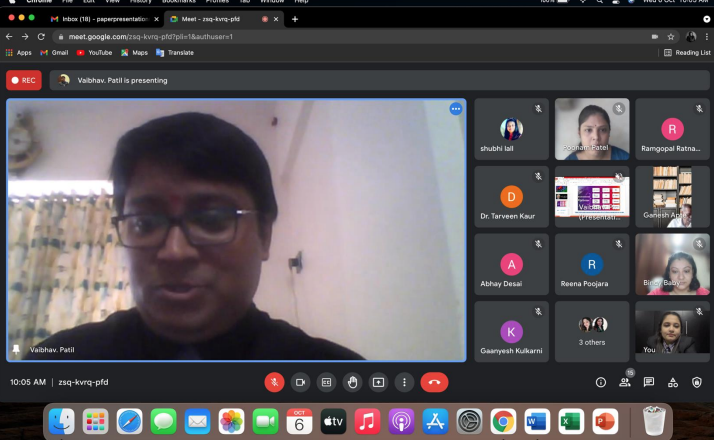Switch to the Gmail Inbox tab

tap(105, 19)
